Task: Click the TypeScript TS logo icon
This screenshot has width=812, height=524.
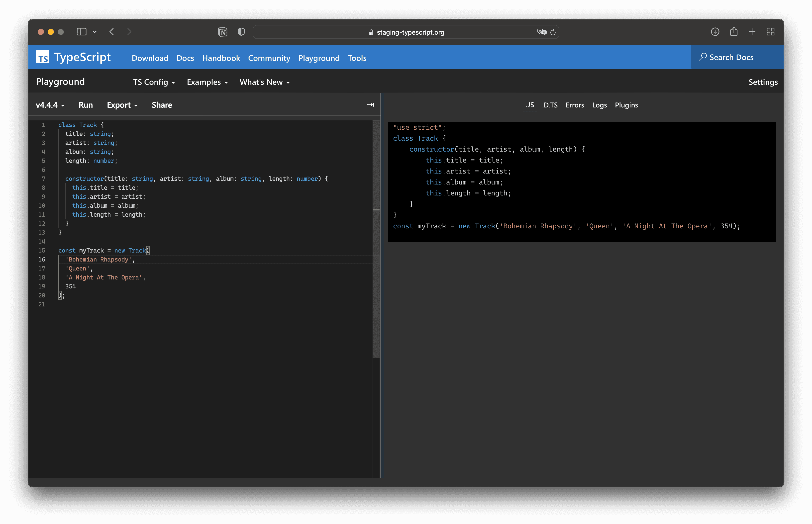Action: 43,57
